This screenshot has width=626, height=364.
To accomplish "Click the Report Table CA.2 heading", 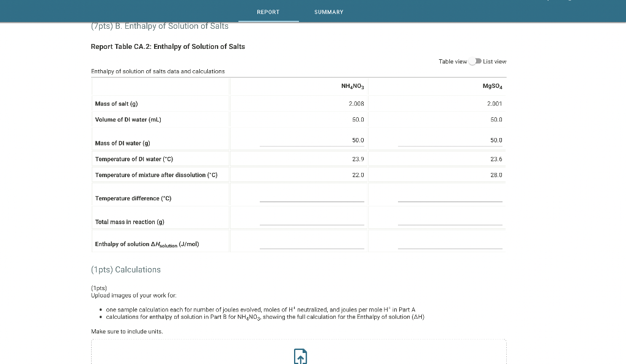I will (168, 46).
